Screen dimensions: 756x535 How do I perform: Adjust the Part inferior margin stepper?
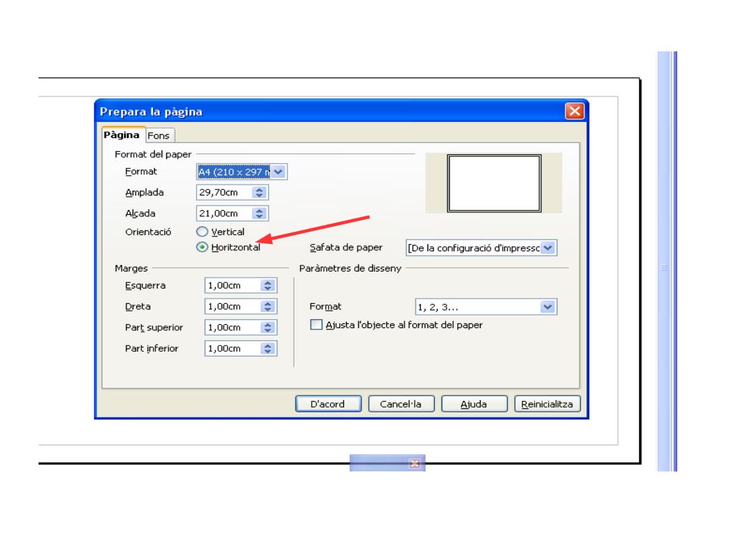[x=267, y=348]
